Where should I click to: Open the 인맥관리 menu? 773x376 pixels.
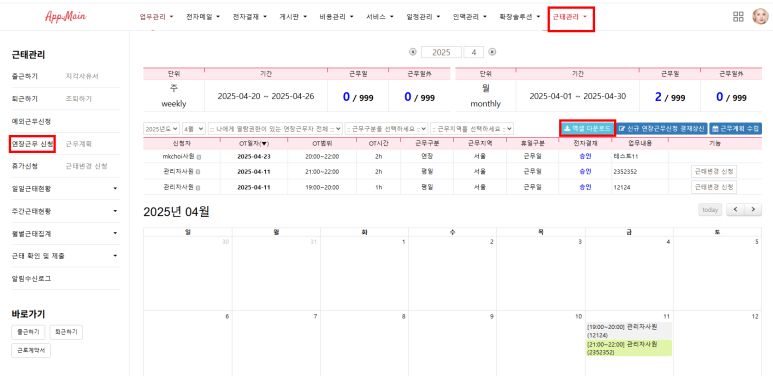[469, 16]
